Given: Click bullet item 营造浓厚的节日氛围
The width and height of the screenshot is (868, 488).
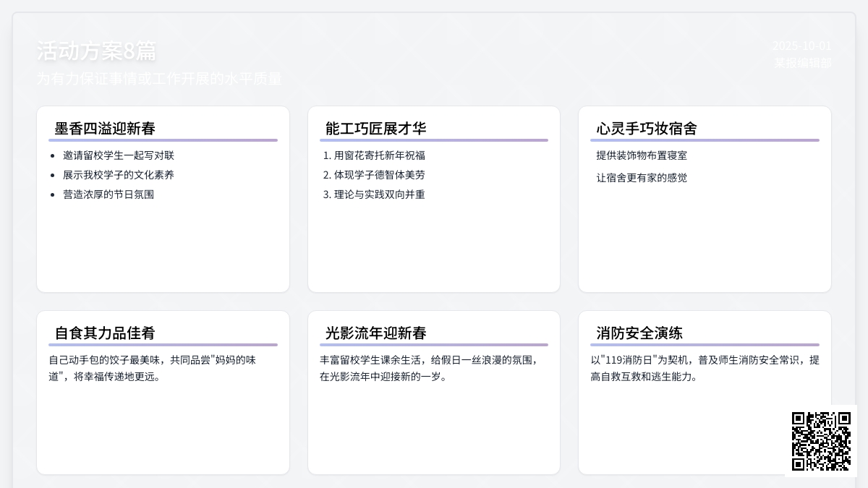Looking at the screenshot, I should pos(109,194).
